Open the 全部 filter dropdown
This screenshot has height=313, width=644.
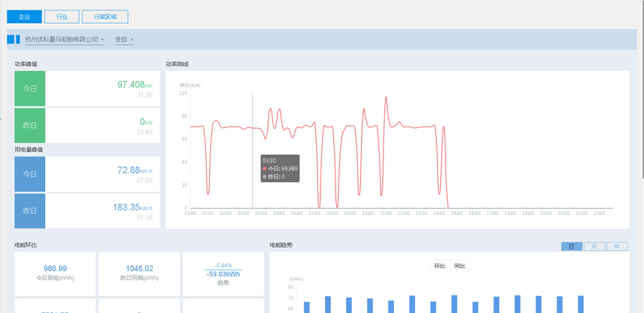[124, 40]
